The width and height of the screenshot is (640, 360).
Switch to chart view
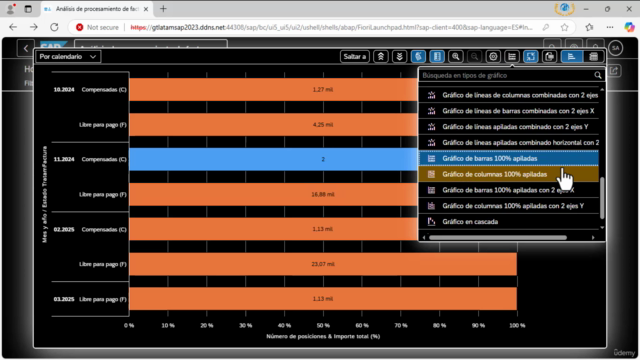571,57
